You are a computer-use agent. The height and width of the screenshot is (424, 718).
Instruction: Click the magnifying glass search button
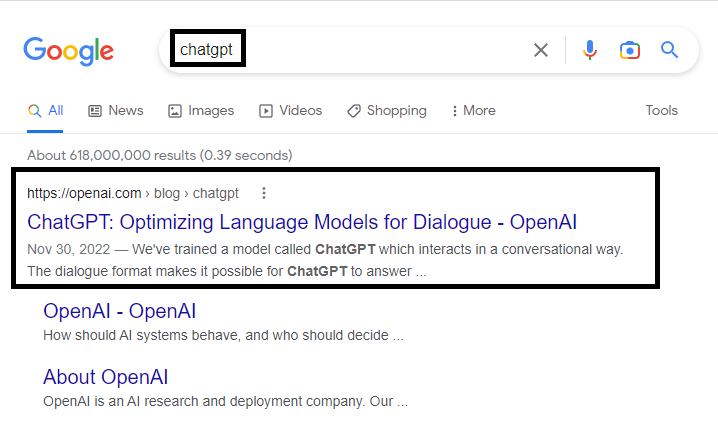[x=669, y=49]
